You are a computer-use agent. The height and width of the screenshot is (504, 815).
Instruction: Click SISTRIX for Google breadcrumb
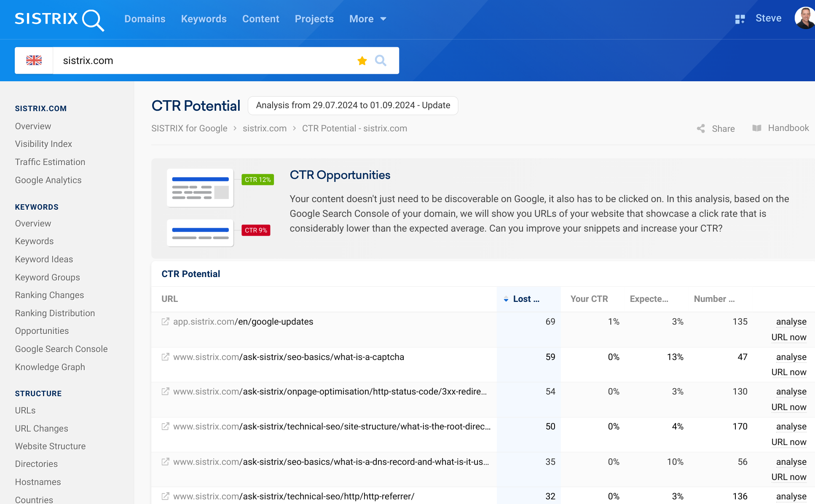[x=189, y=128]
